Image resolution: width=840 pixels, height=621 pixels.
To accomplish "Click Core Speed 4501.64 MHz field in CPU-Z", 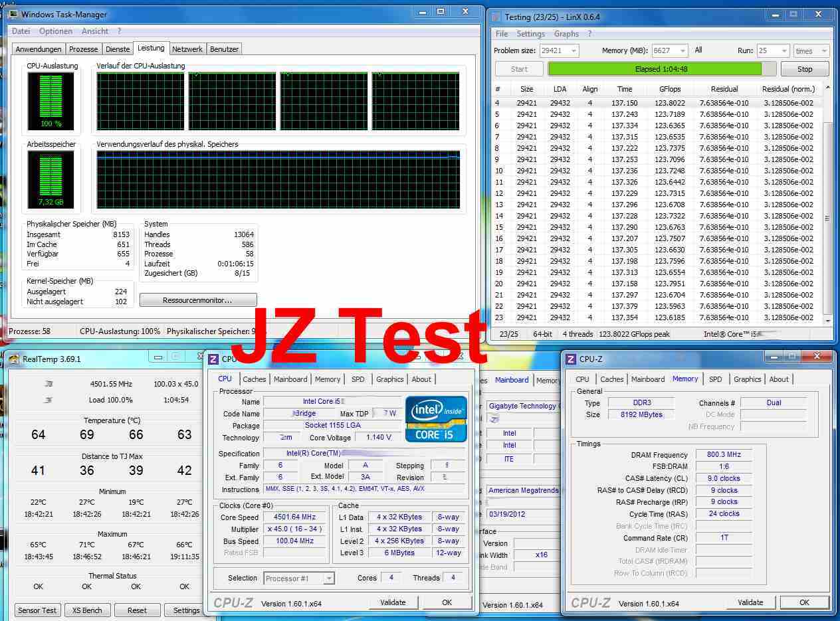I will click(x=295, y=517).
